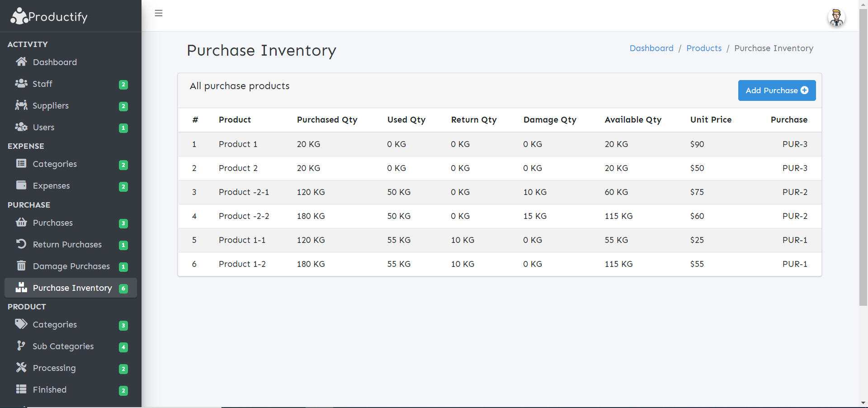Navigate to Dashboard via the breadcrumb
Screen dimensions: 868x408
[651, 48]
